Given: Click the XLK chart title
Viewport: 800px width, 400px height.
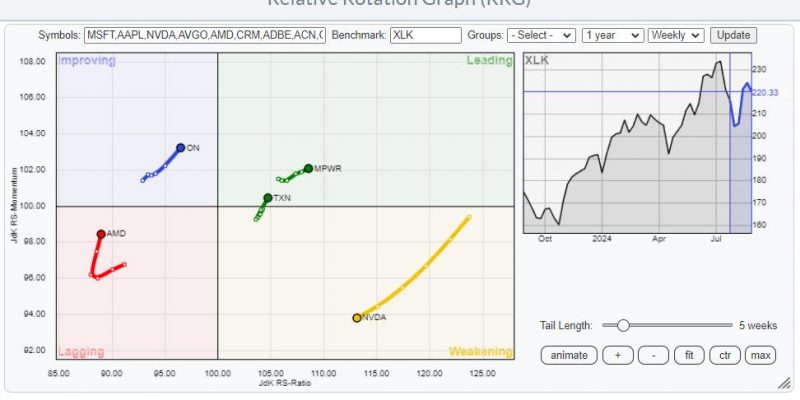Looking at the screenshot, I should coord(537,61).
